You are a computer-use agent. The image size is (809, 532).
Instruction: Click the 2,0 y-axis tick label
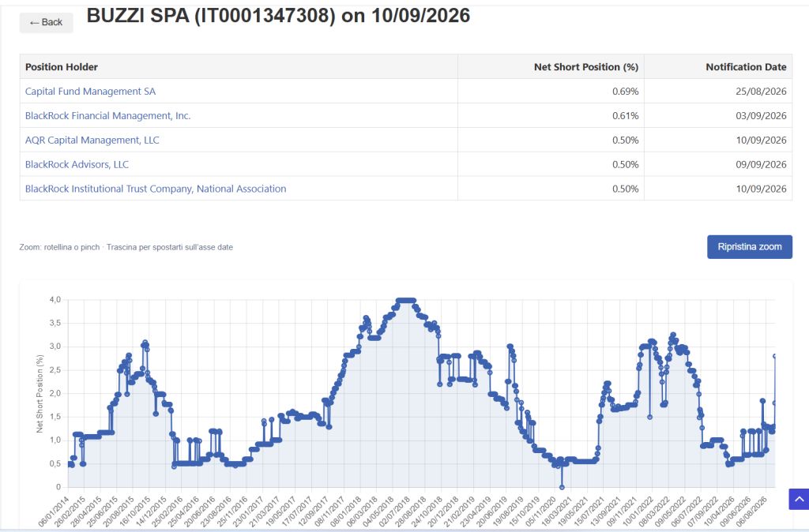55,393
